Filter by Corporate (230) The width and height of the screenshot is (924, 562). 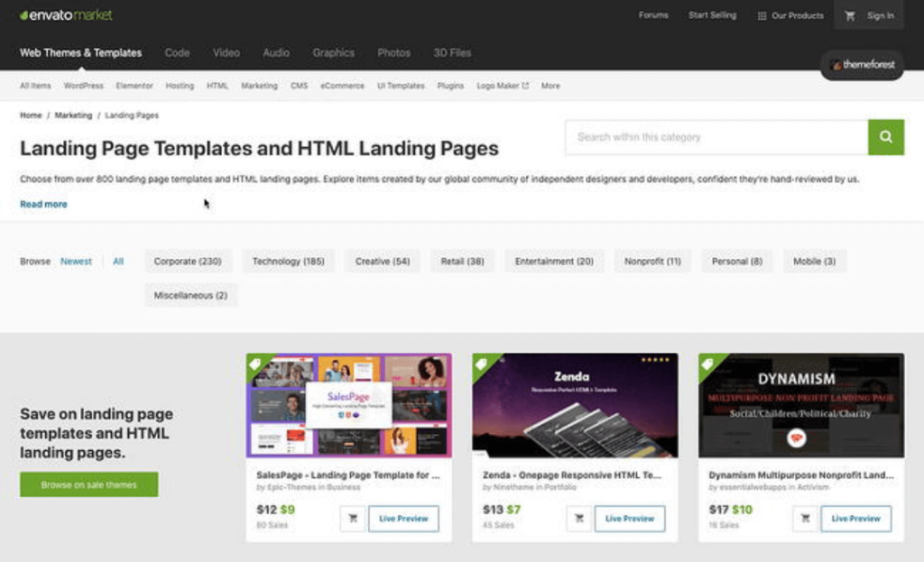[188, 262]
